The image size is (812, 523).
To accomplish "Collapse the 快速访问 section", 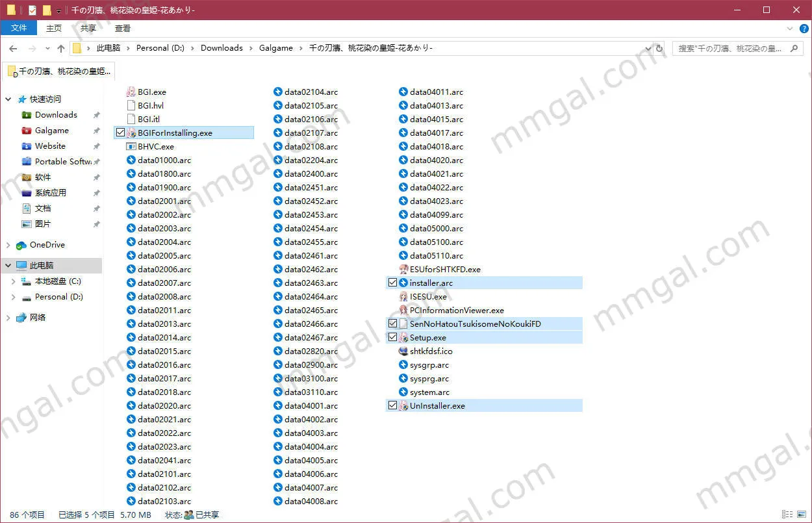I will [8, 99].
